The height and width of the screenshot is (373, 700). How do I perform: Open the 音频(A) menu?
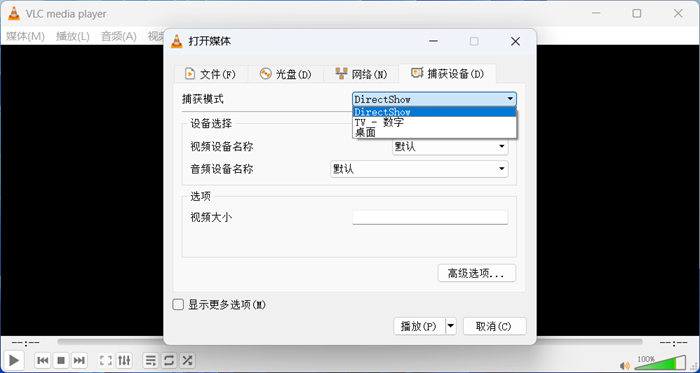pyautogui.click(x=119, y=37)
